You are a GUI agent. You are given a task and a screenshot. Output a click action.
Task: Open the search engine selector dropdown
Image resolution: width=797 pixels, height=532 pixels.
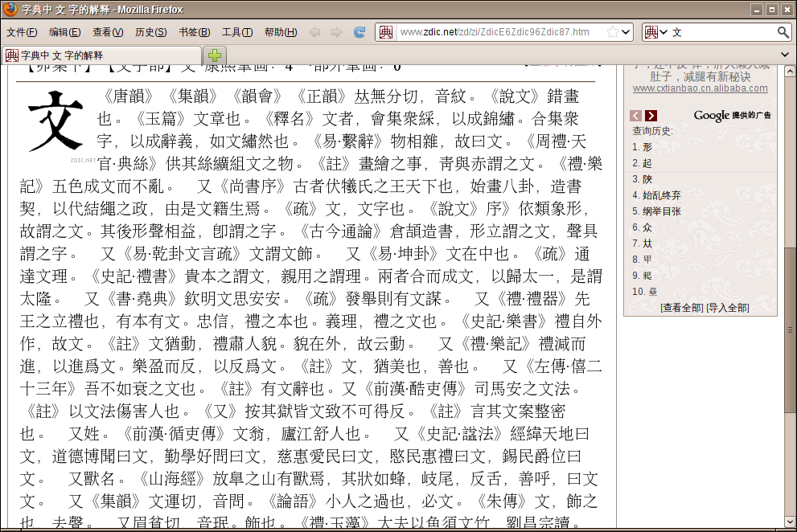coord(655,32)
